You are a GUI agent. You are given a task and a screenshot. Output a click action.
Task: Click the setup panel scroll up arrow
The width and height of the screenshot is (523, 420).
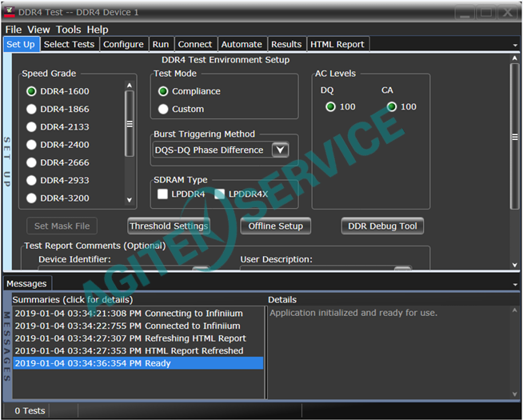tap(515, 58)
